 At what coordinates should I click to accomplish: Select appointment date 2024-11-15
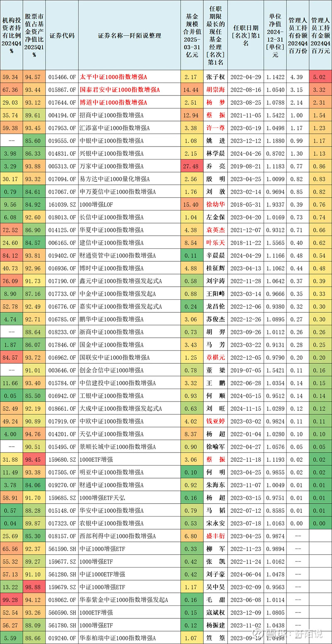coord(246,409)
